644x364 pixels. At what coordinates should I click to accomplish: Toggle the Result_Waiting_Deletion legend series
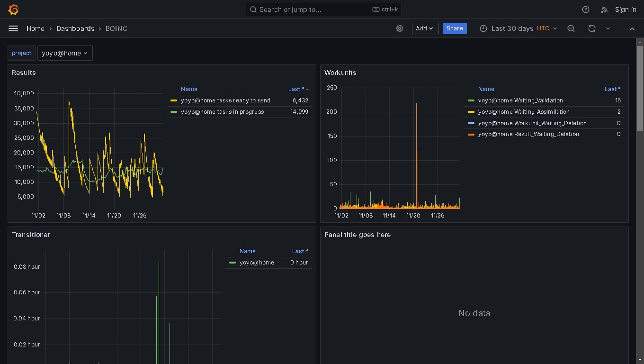pyautogui.click(x=528, y=134)
